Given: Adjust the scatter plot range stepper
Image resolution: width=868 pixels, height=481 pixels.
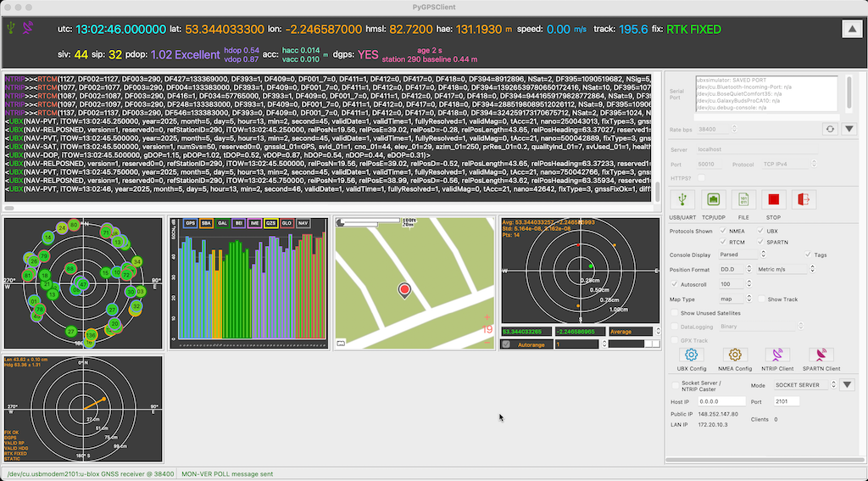Looking at the screenshot, I should 604,344.
